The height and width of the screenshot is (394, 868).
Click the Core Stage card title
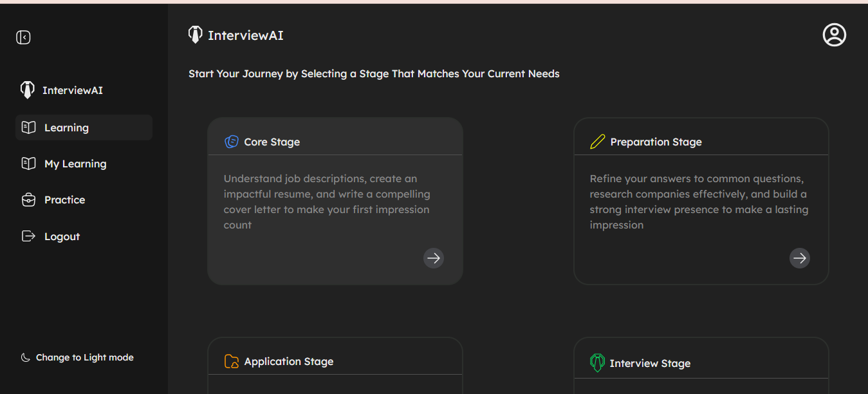point(272,142)
